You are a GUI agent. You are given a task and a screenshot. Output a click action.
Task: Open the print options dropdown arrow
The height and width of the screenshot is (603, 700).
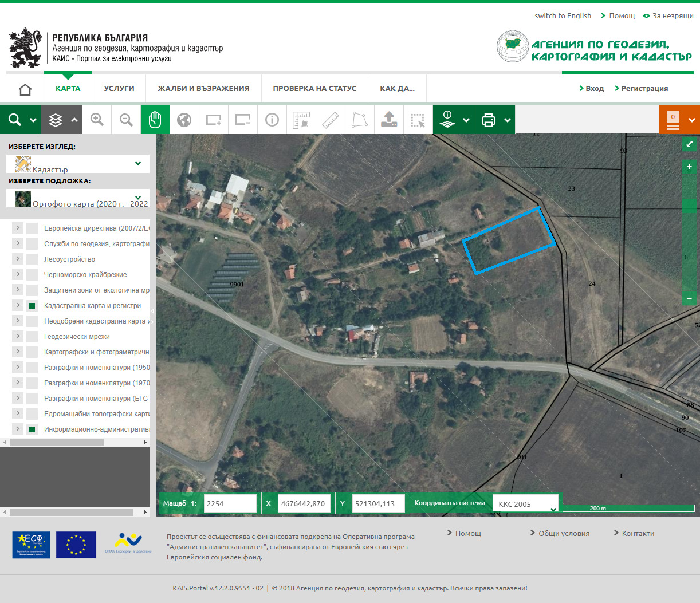(x=508, y=120)
